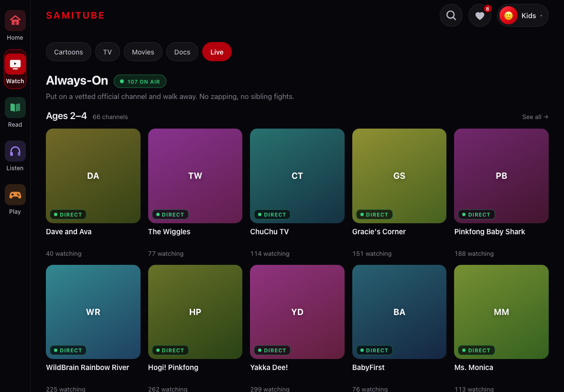The image size is (564, 392).
Task: Click the Hogi! Pinkfong title
Action: click(173, 368)
